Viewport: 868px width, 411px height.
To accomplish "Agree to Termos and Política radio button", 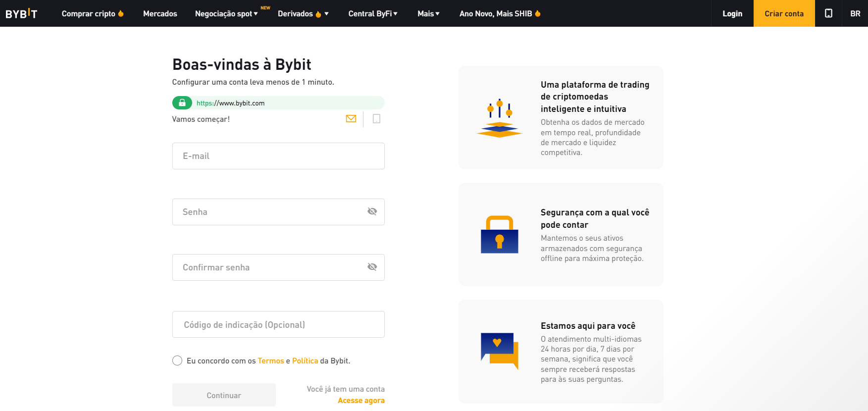I will point(177,360).
